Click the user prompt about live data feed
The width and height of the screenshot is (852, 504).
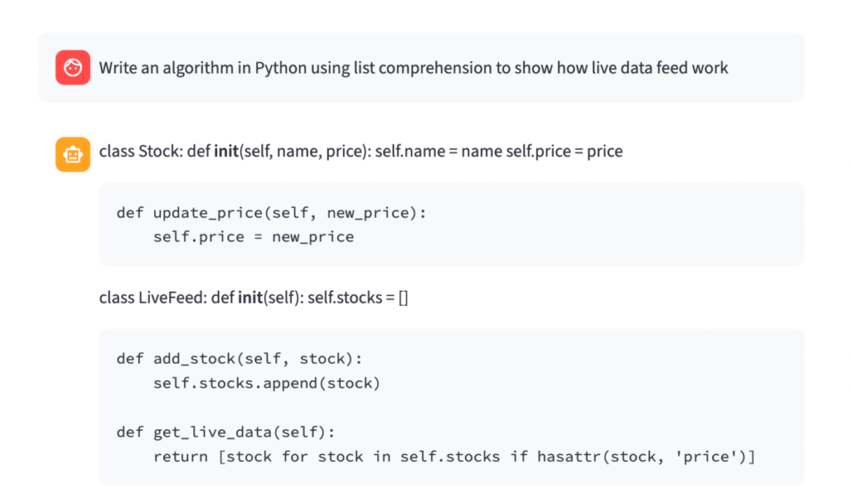coord(413,68)
